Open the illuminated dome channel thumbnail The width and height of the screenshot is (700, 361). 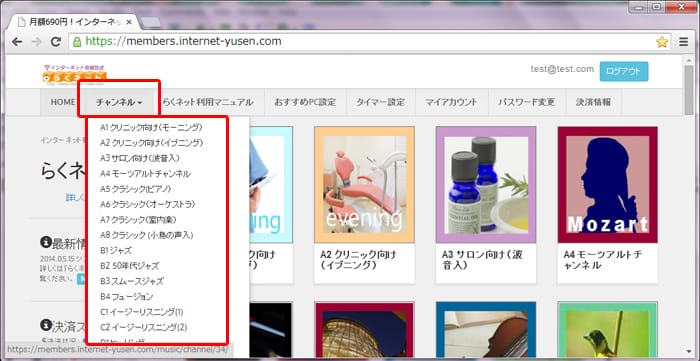click(x=364, y=329)
